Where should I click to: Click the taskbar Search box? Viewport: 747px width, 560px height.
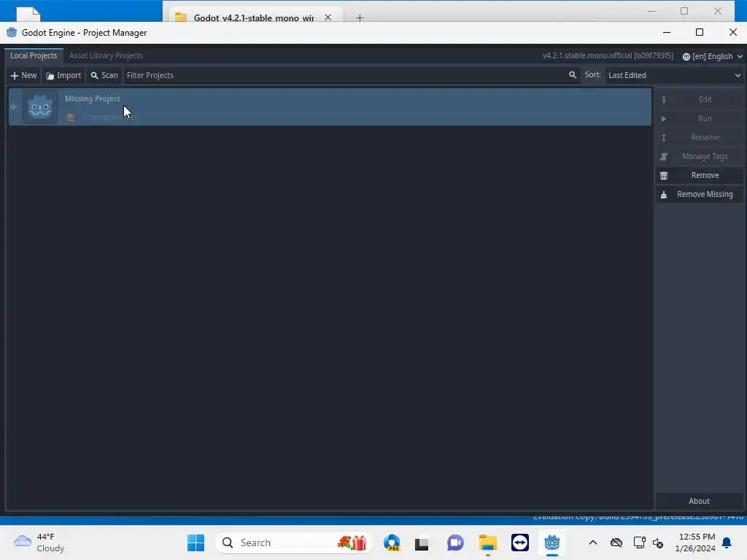tap(293, 542)
